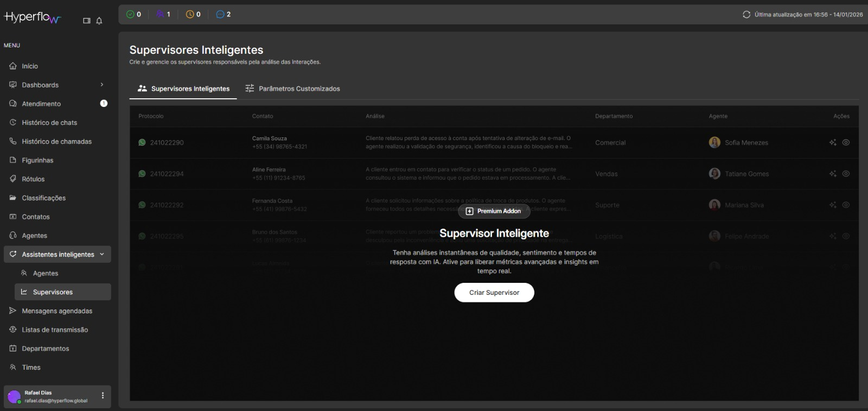Click the Premium Addon badge
Screen dimensions: 868x411
click(x=494, y=211)
